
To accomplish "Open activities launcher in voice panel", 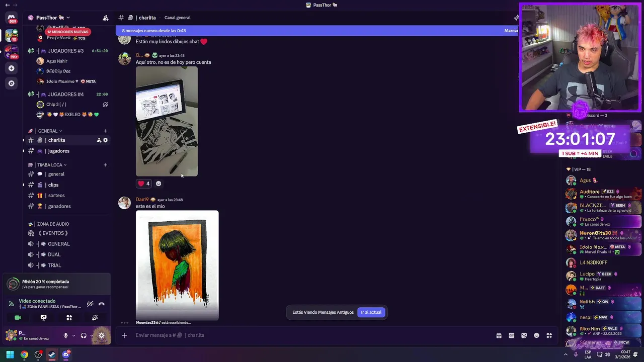I will tap(69, 318).
